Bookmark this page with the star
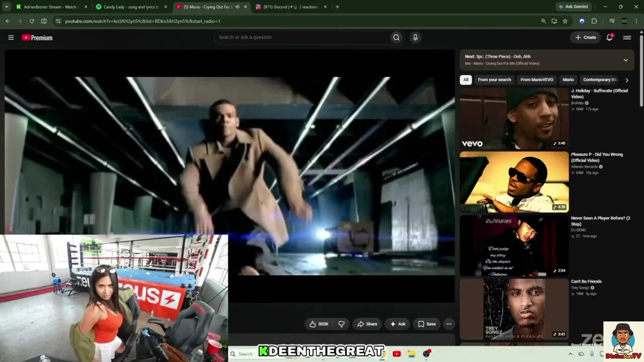 pyautogui.click(x=565, y=21)
